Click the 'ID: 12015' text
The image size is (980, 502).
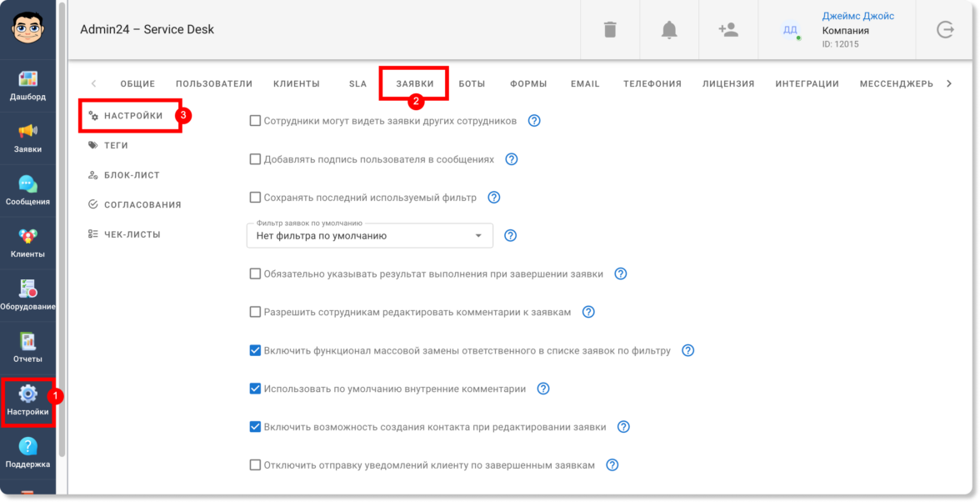840,44
